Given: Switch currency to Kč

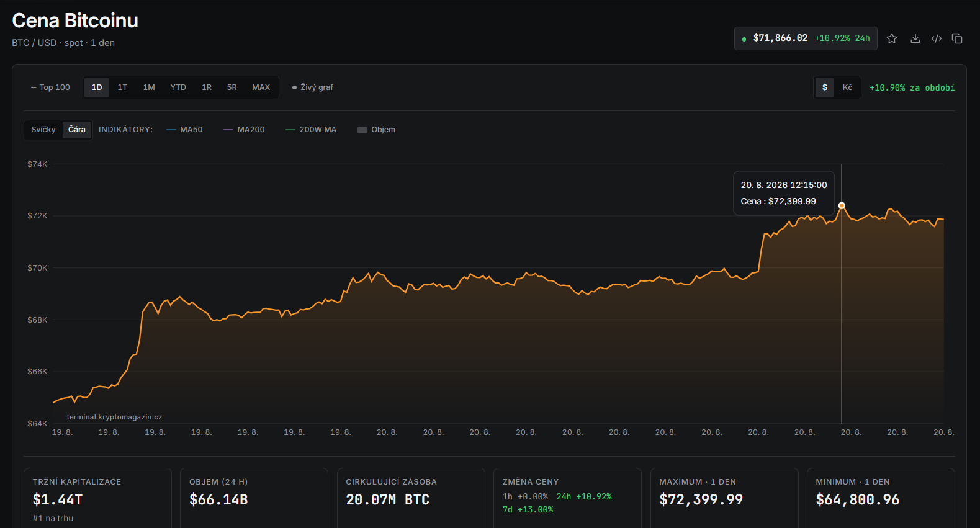Looking at the screenshot, I should point(847,87).
